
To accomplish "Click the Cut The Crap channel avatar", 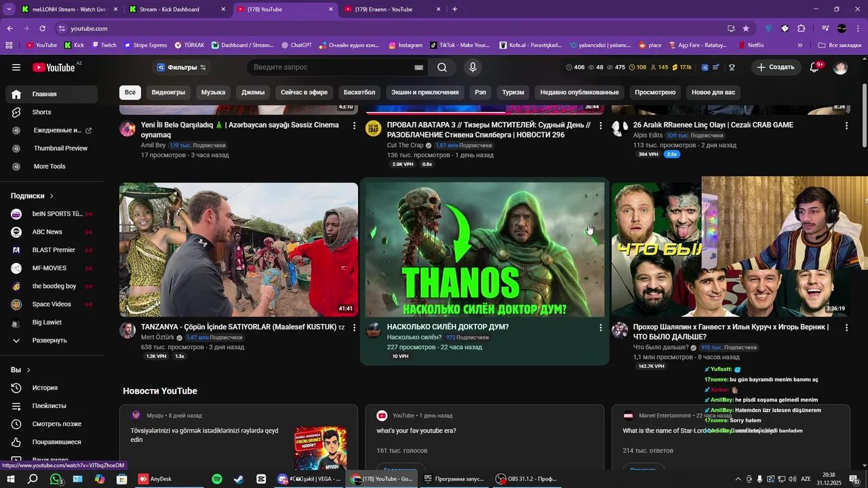I will click(x=374, y=129).
